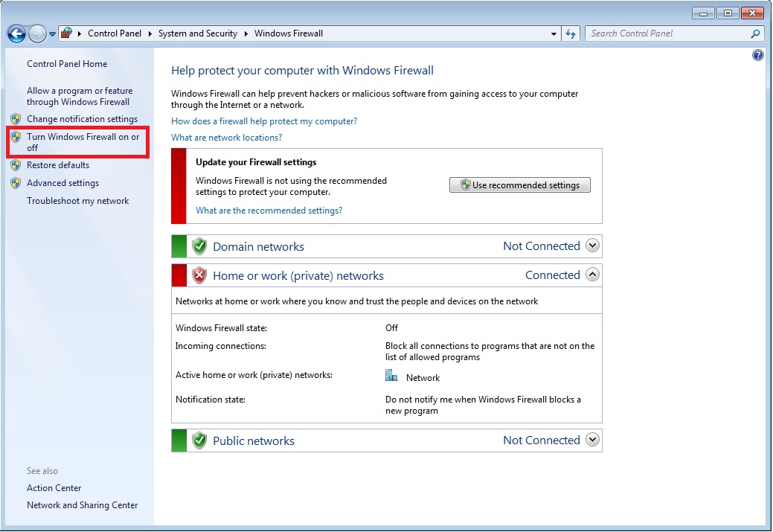Screen dimensions: 773x532
Task: Expand the Domain networks section chevron
Action: 592,246
